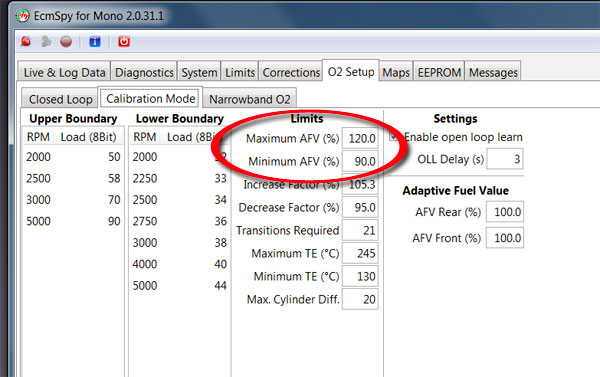Click the grayed-out gear toolbar icon

click(46, 41)
